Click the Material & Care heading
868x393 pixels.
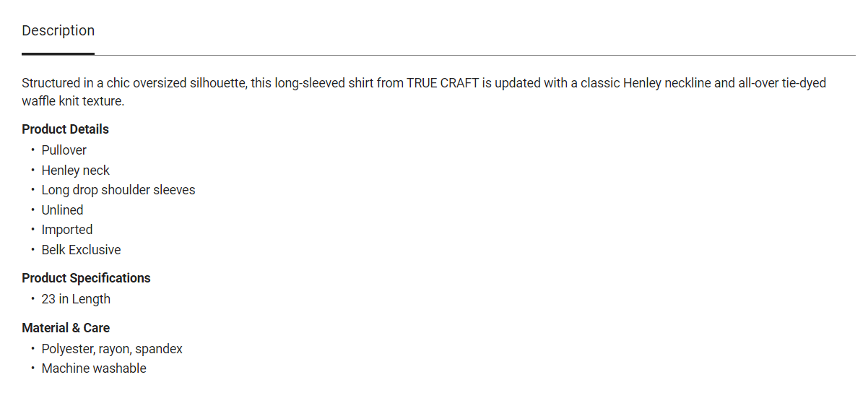point(66,328)
